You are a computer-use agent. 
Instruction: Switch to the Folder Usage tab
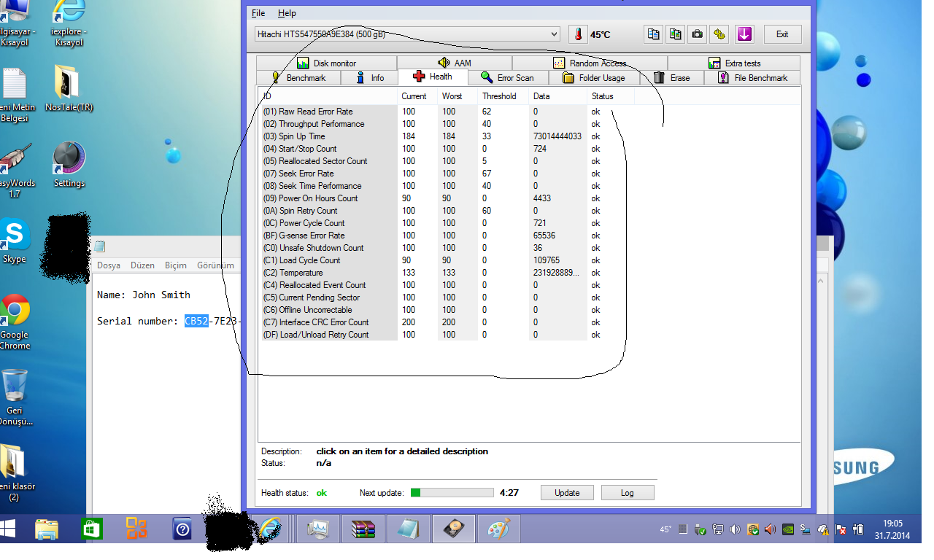pos(593,77)
